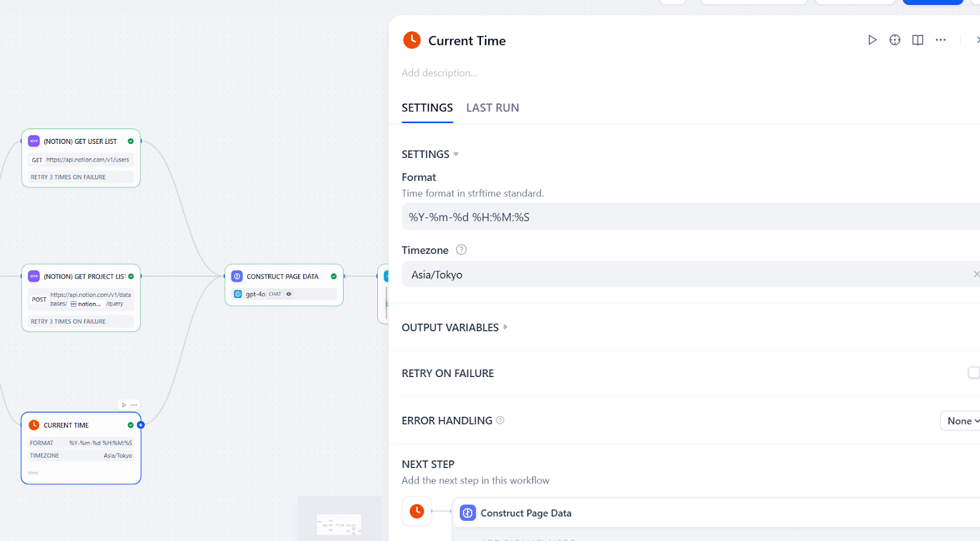Viewport: 980px width, 541px height.
Task: Expand the OUTPUT VARIABLES section
Action: pyautogui.click(x=505, y=327)
